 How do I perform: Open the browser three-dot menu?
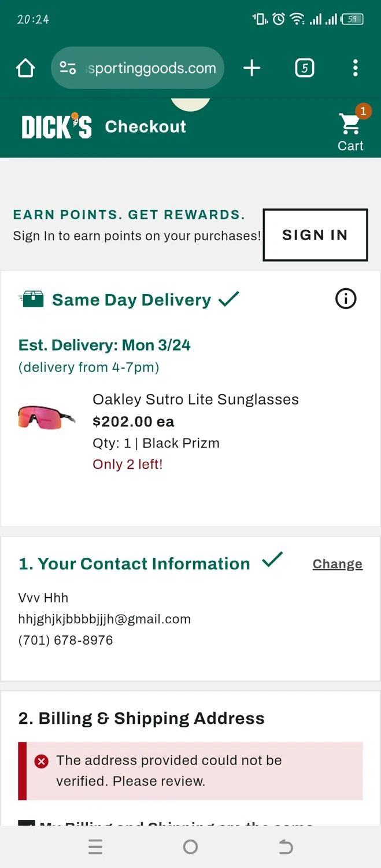pyautogui.click(x=355, y=68)
